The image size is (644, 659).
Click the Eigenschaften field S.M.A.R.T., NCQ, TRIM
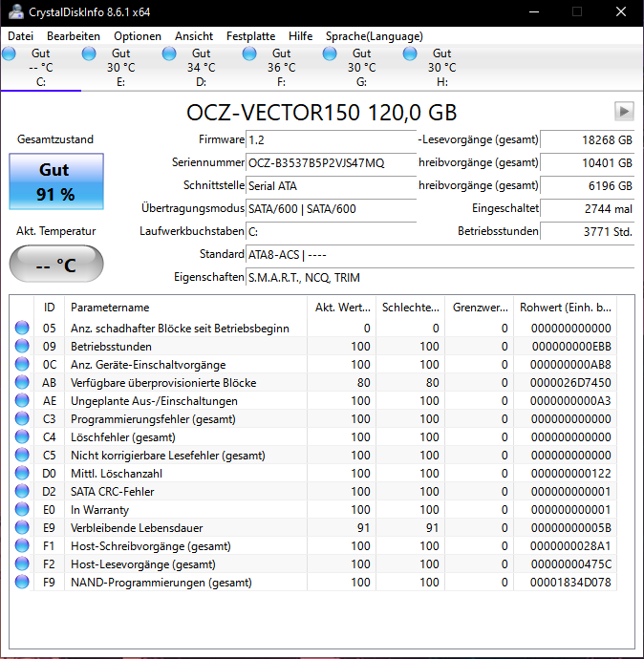coord(440,278)
